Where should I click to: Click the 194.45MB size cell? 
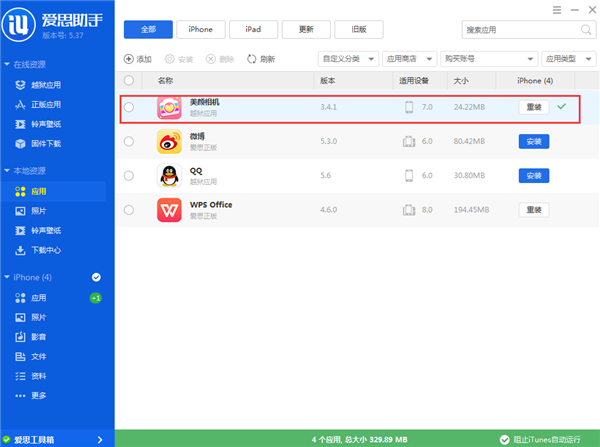(471, 210)
